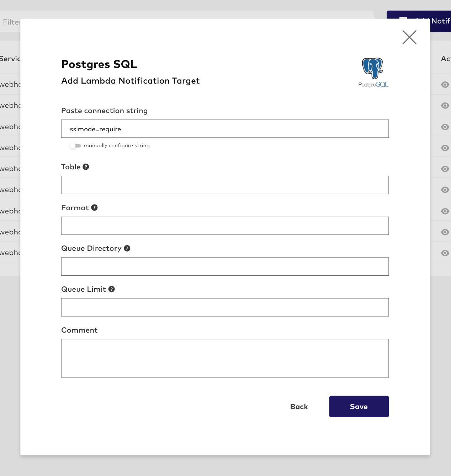Viewport: 451px width, 476px height.
Task: Click inside the Format input field
Action: 225,226
